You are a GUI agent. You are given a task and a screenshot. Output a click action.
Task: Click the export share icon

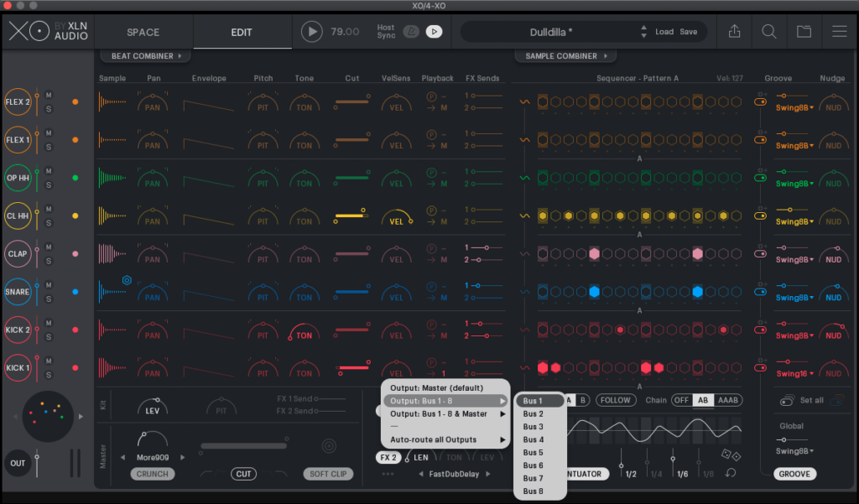734,32
